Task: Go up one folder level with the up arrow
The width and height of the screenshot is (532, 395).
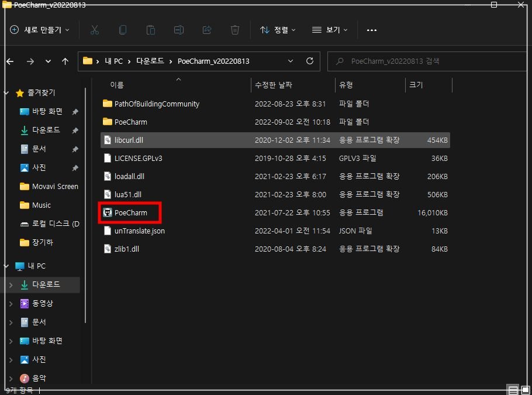Action: point(65,61)
